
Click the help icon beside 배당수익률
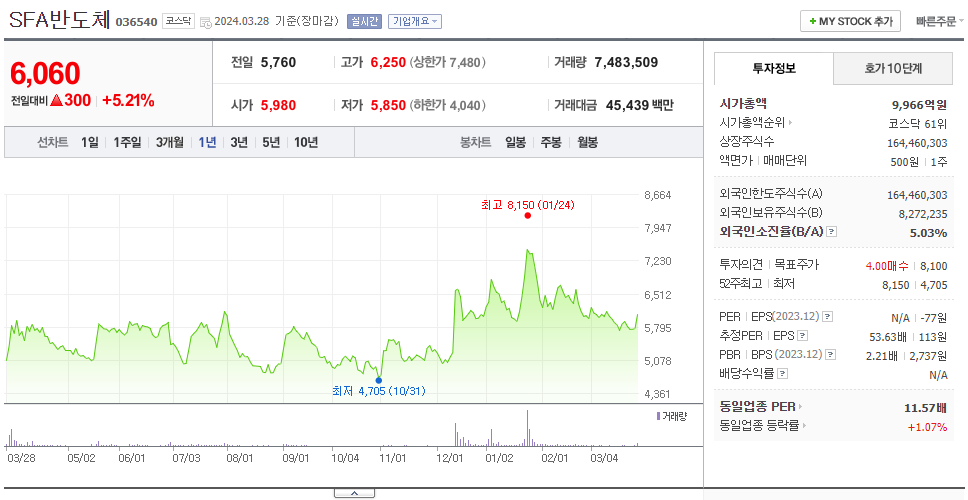click(x=782, y=373)
